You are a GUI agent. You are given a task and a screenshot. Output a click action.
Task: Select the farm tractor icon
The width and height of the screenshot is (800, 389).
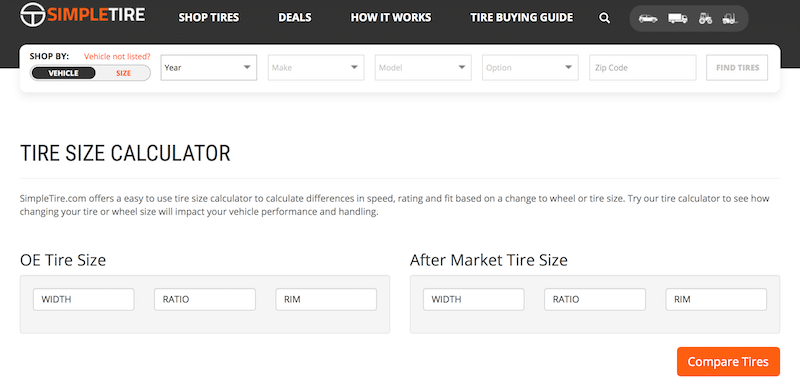click(706, 18)
